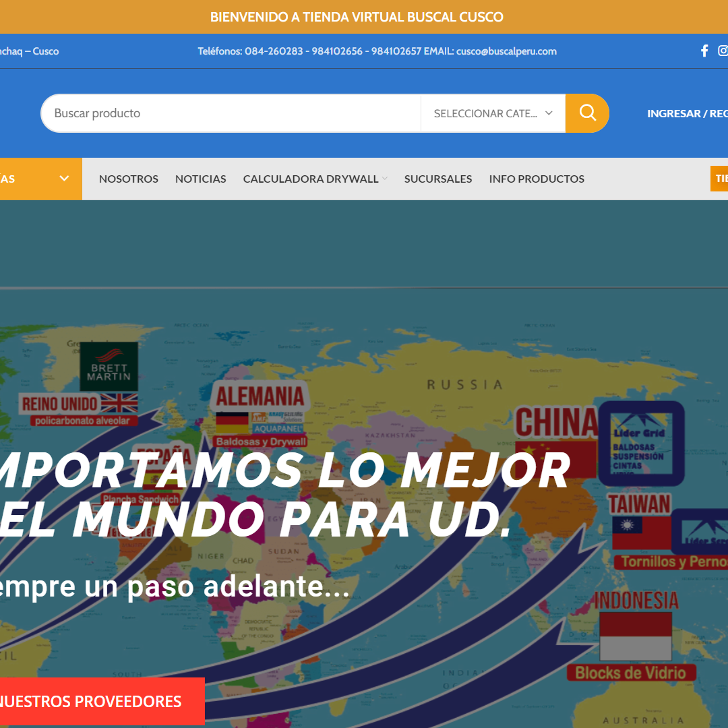
Task: Click the Ingresar / Registrarse link
Action: [x=686, y=113]
